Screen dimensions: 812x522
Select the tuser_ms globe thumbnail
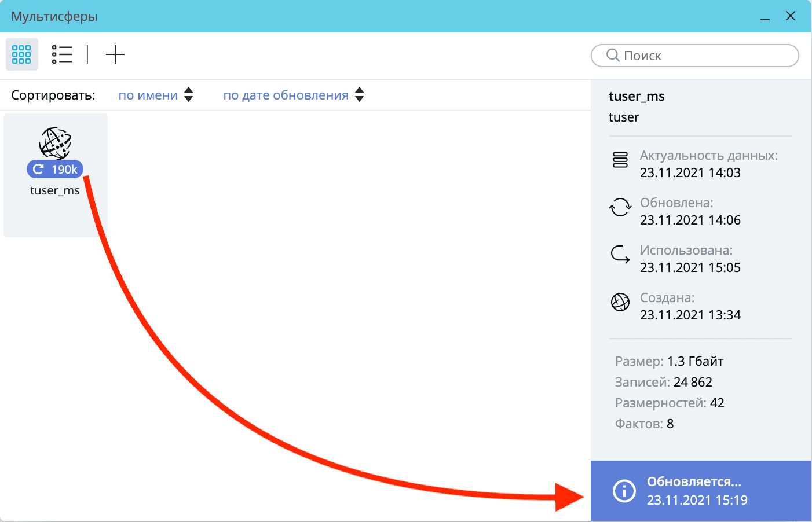55,142
